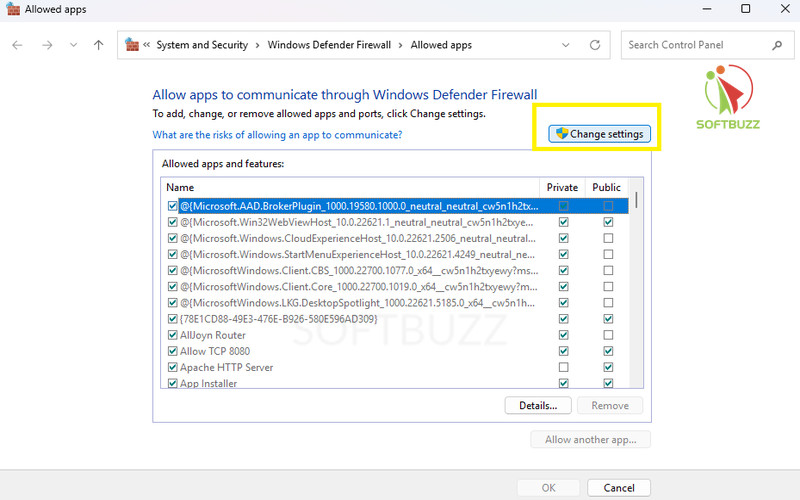Select the Allow TCP 8080 row
The image size is (800, 500).
[395, 351]
